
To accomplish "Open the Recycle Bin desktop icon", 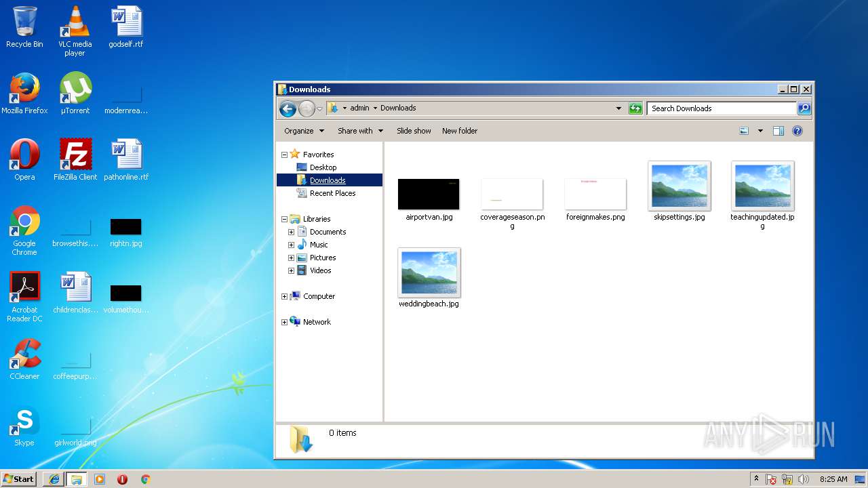I will click(24, 27).
